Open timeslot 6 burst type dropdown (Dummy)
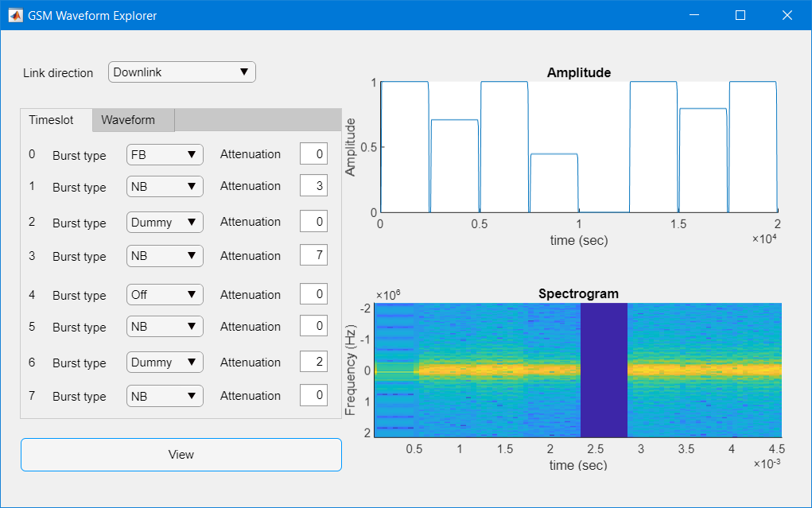The image size is (812, 508). click(165, 362)
